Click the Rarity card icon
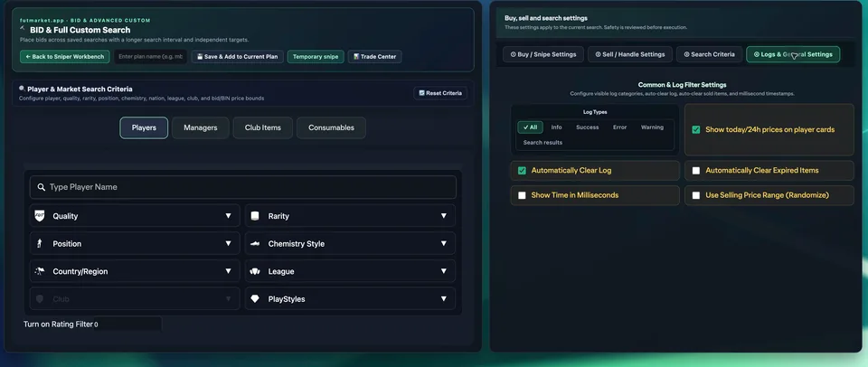 point(255,216)
